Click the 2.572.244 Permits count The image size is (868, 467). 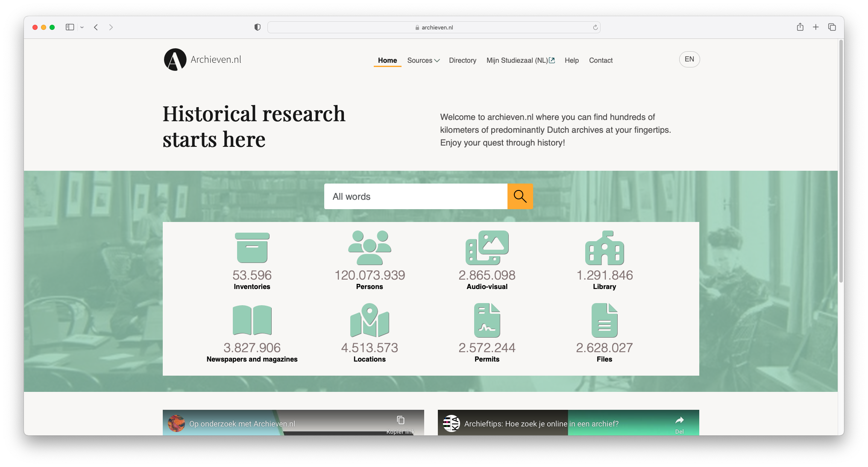coord(487,348)
